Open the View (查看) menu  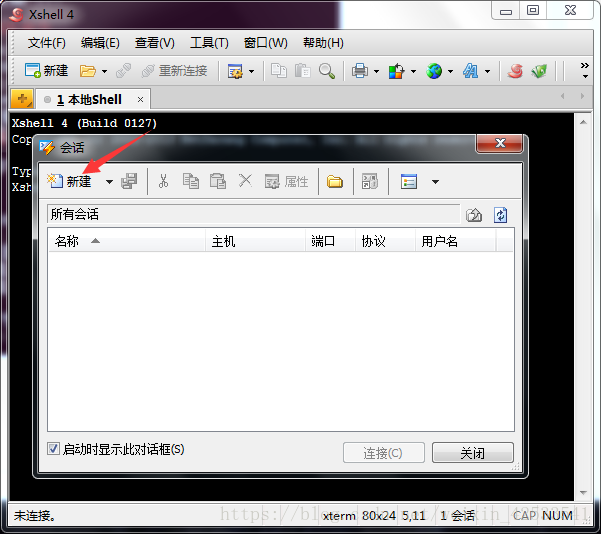(154, 43)
